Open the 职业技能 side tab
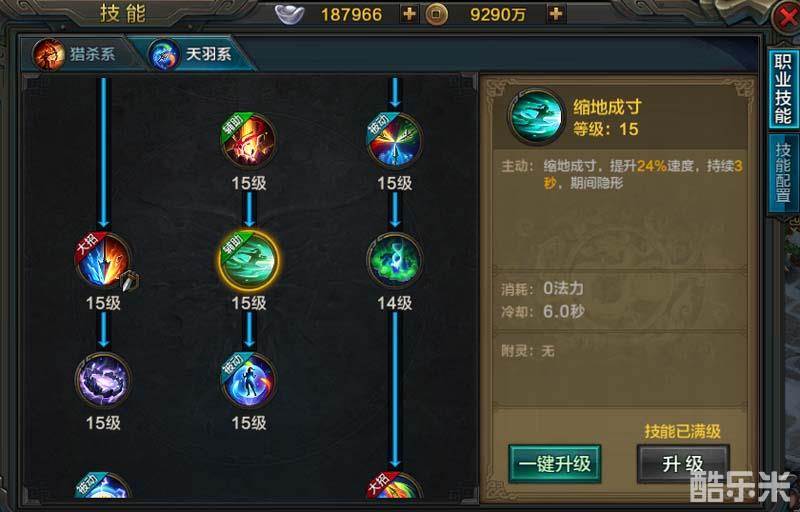800x512 pixels. coord(783,90)
